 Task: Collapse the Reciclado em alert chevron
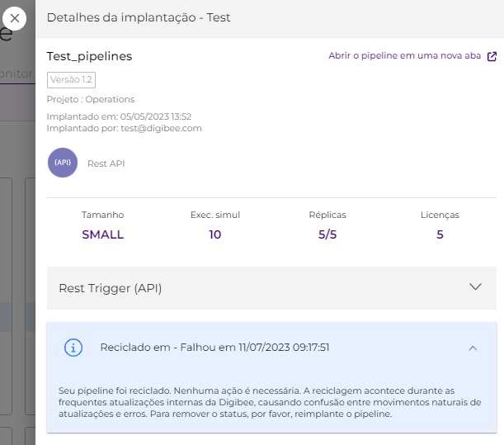(x=473, y=348)
